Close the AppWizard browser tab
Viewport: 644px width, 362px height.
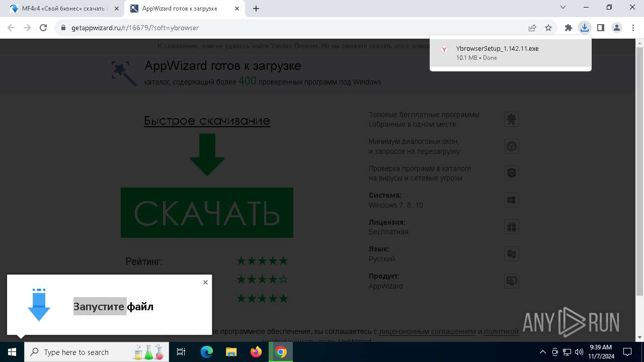237,9
